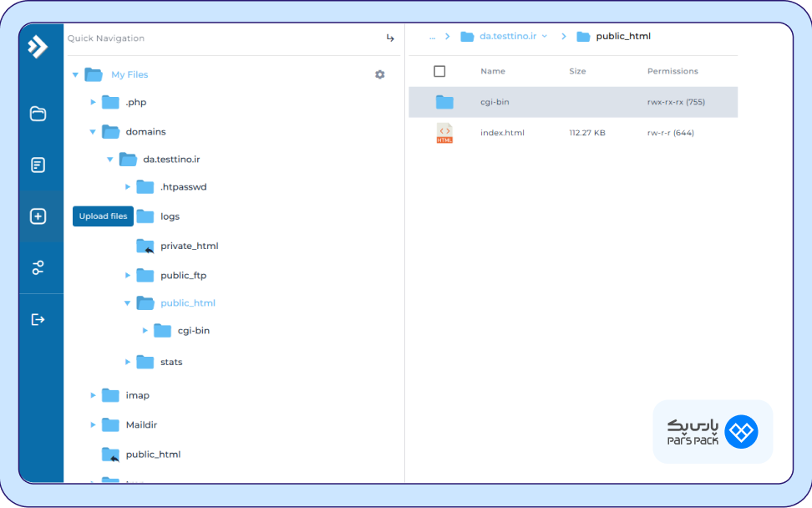Click the Maildir folder icon

click(x=110, y=424)
